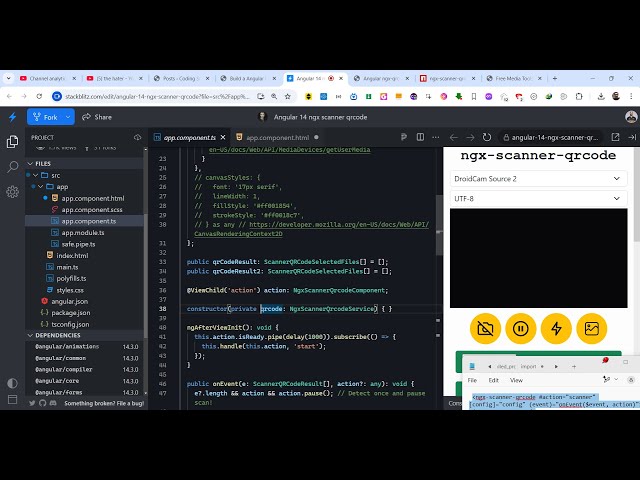
Task: Open the Search icon in the sidebar
Action: (x=12, y=166)
